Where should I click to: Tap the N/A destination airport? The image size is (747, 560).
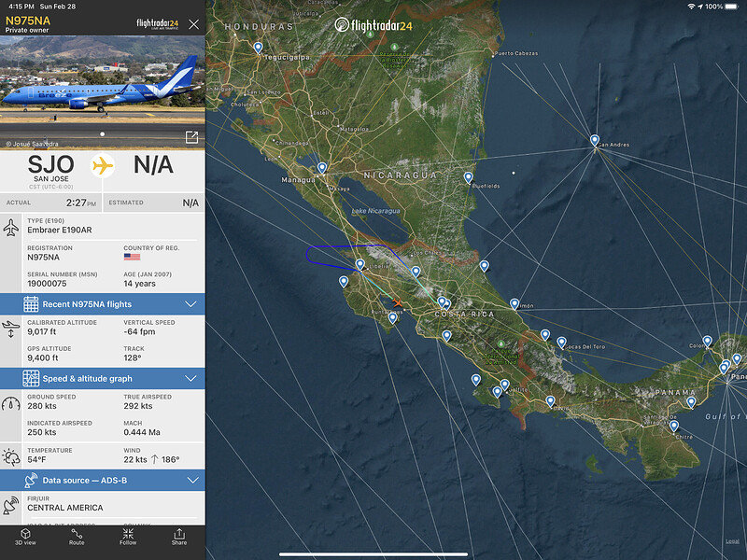point(153,165)
